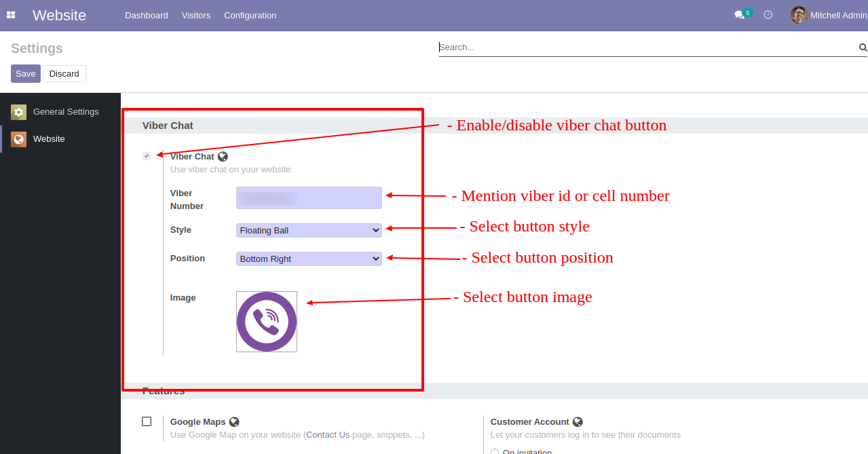Click the Style field label
This screenshot has width=868, height=454.
pos(181,230)
